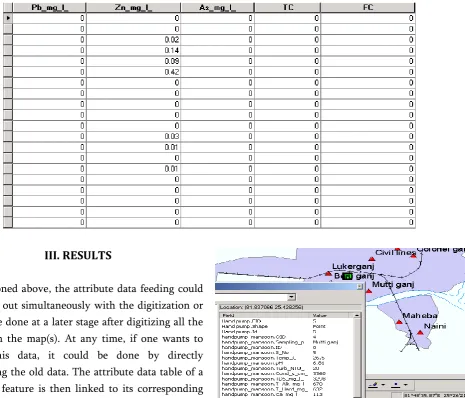Select the FC column header
Viewport: 465px width, 398px height.
[368, 7]
